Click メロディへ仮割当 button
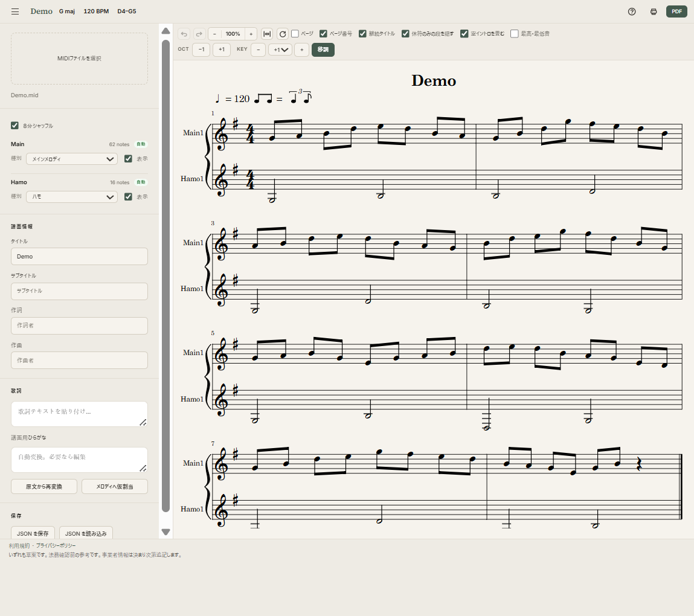694x616 pixels. tap(115, 487)
